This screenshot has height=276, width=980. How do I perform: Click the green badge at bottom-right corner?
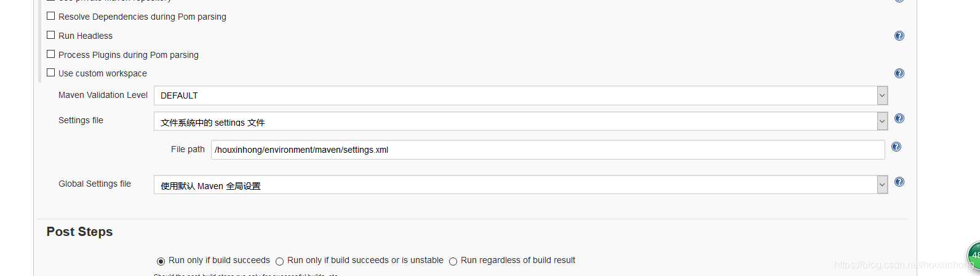tap(974, 255)
